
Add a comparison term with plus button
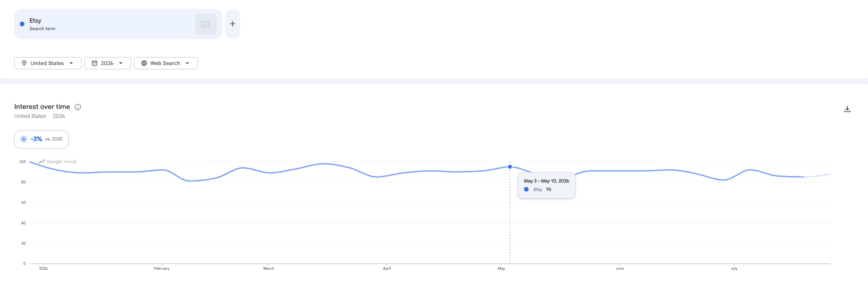click(x=233, y=24)
